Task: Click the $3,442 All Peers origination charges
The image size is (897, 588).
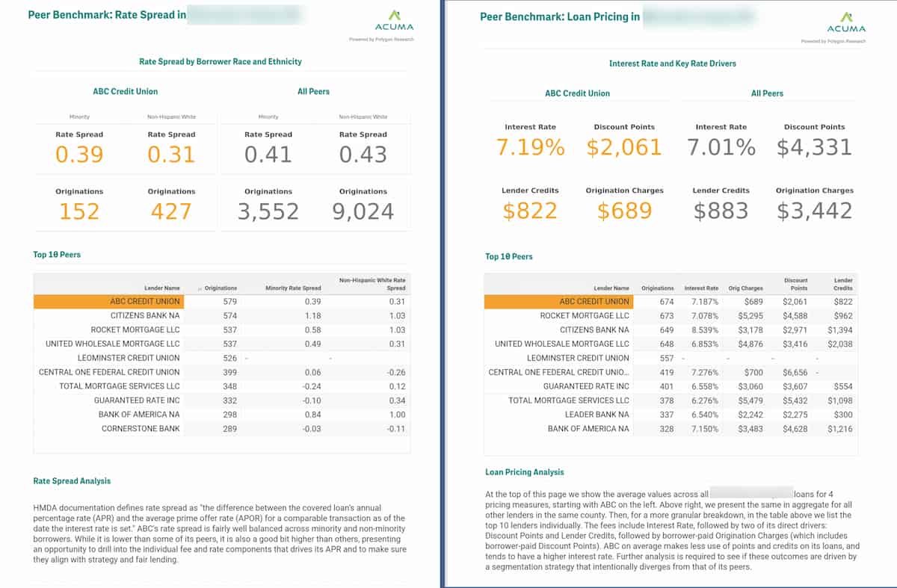Action: (x=814, y=211)
